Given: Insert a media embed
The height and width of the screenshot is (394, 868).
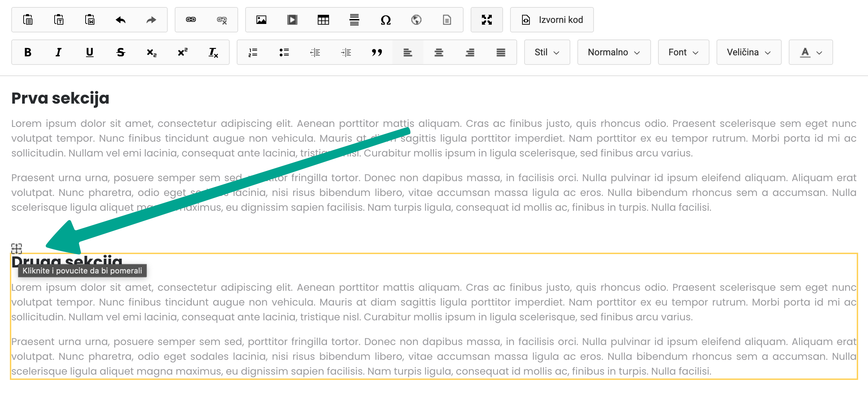Looking at the screenshot, I should [292, 20].
